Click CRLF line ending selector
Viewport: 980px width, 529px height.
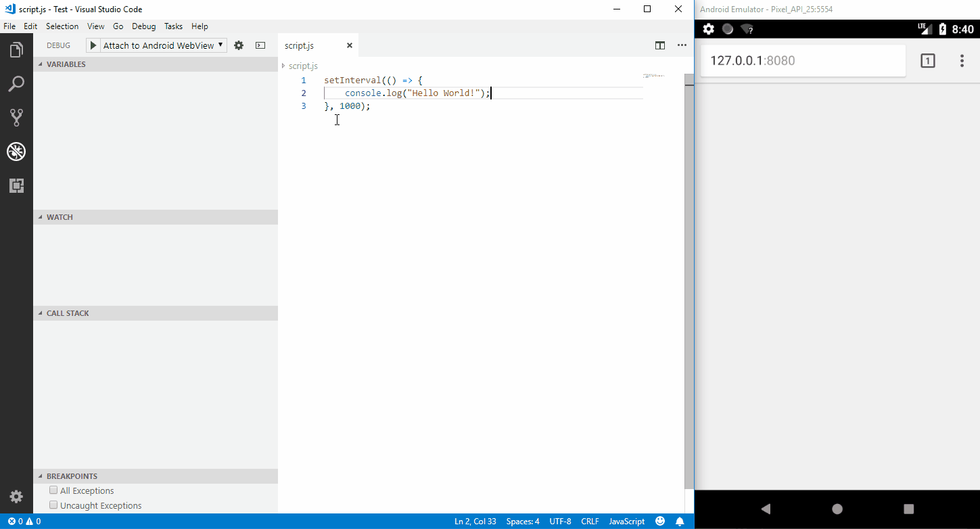pyautogui.click(x=590, y=522)
